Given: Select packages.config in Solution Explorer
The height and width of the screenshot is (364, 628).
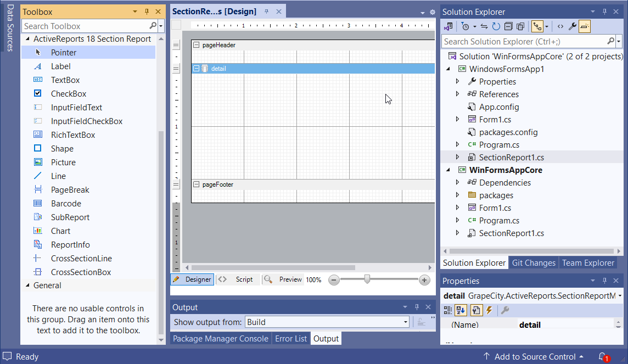Looking at the screenshot, I should [508, 132].
